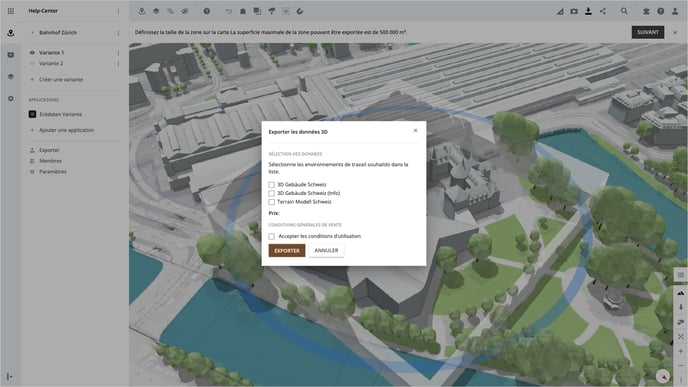Click the brown EXPORTER button
The height and width of the screenshot is (387, 688).
(x=287, y=251)
